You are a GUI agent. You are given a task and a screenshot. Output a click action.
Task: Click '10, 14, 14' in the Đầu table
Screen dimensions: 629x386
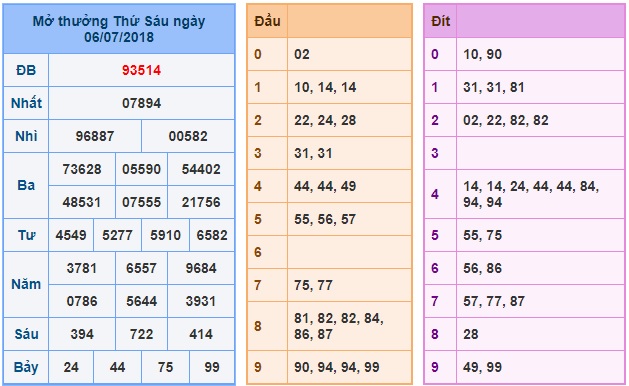coord(325,87)
